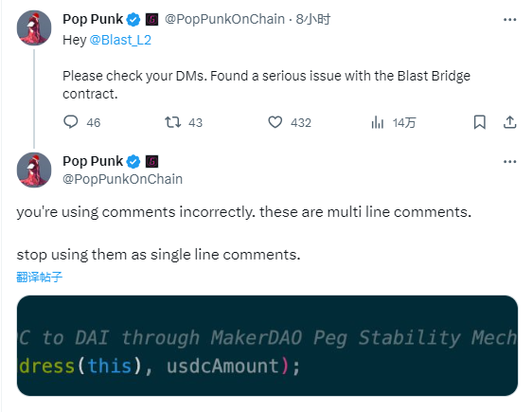Click the 翻译帖子 translate link
The image size is (532, 412).
(40, 277)
